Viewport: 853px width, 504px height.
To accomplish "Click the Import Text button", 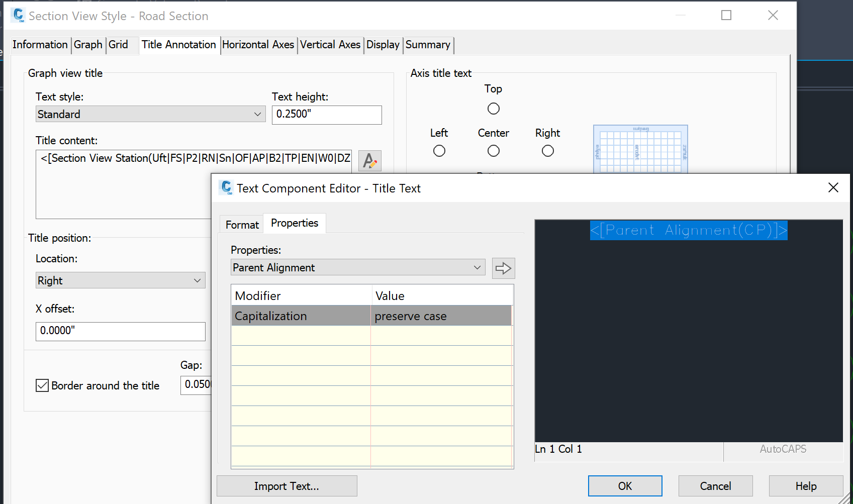I will pyautogui.click(x=286, y=485).
